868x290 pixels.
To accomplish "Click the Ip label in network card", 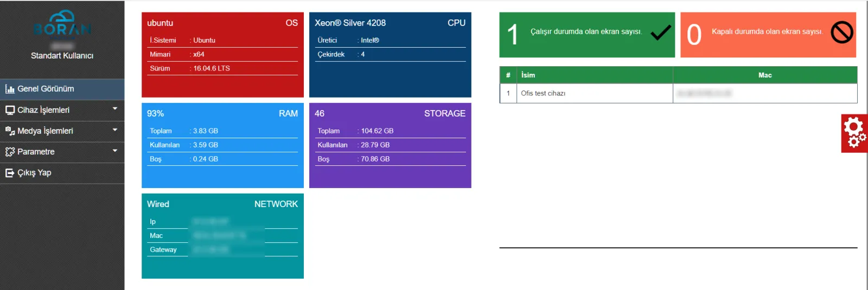I will [x=153, y=221].
